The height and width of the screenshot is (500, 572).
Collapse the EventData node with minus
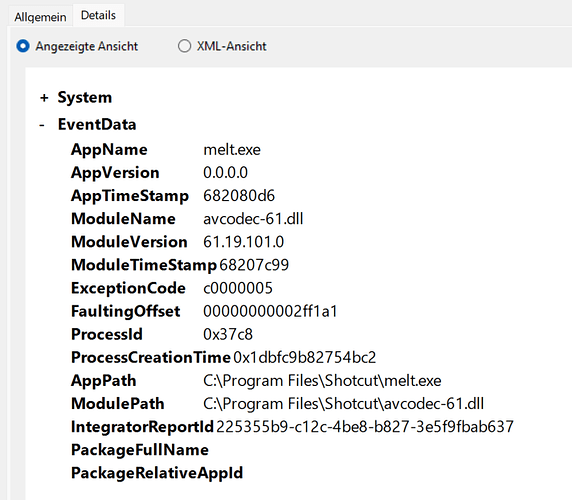tap(42, 125)
